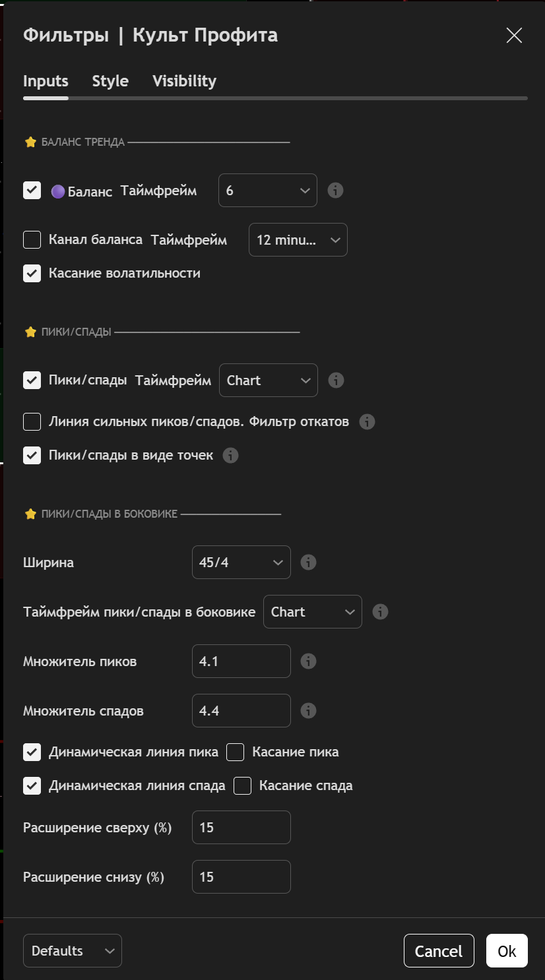The height and width of the screenshot is (980, 545).
Task: Open the Баланс Таймфрейм dropdown showing 6
Action: click(267, 191)
